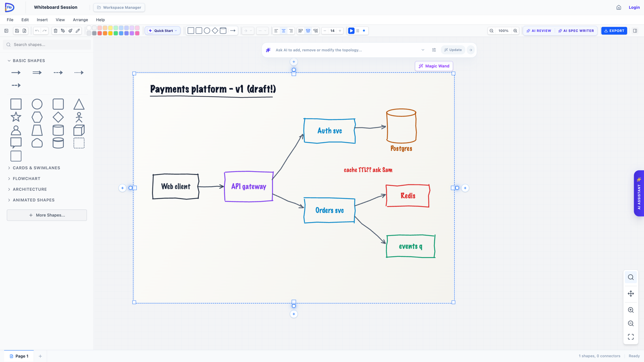Screen dimensions: 644x362
Task: Select the speech bubble callout shape
Action: [16, 143]
